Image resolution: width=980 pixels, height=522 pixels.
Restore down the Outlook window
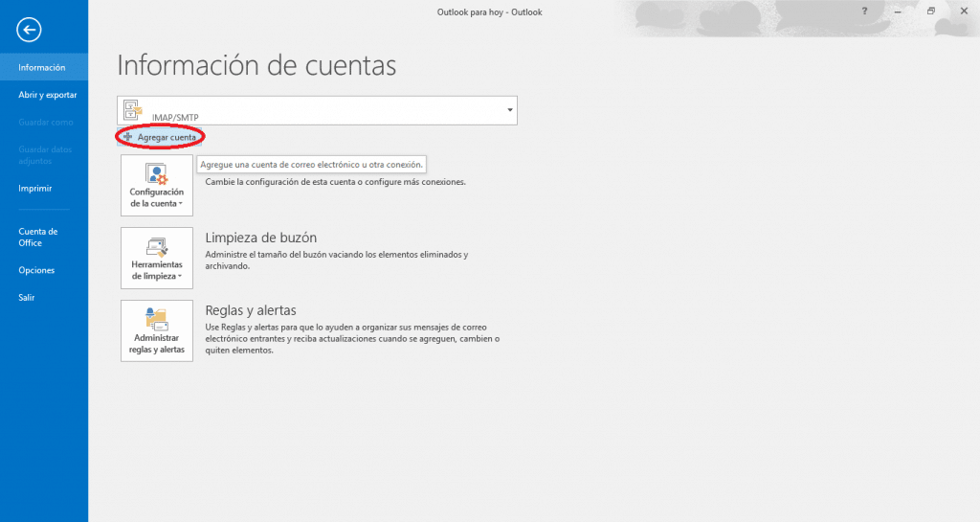[x=930, y=11]
